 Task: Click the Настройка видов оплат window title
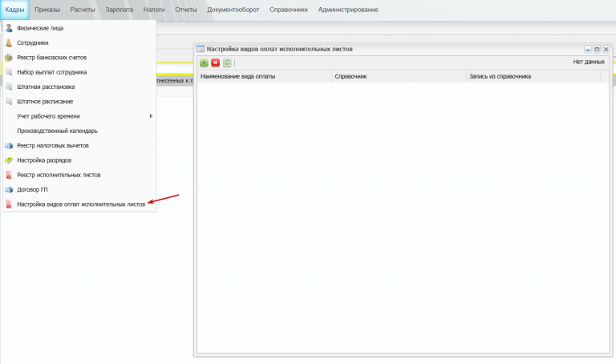tap(280, 49)
